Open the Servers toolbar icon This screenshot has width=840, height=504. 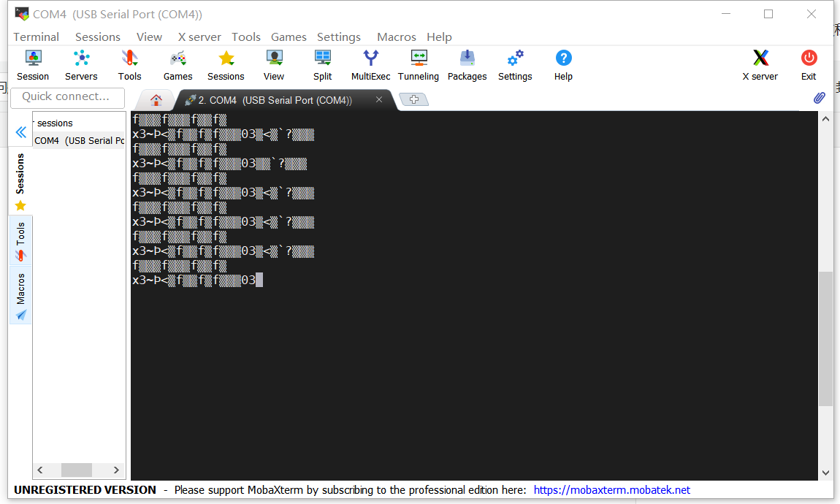81,58
